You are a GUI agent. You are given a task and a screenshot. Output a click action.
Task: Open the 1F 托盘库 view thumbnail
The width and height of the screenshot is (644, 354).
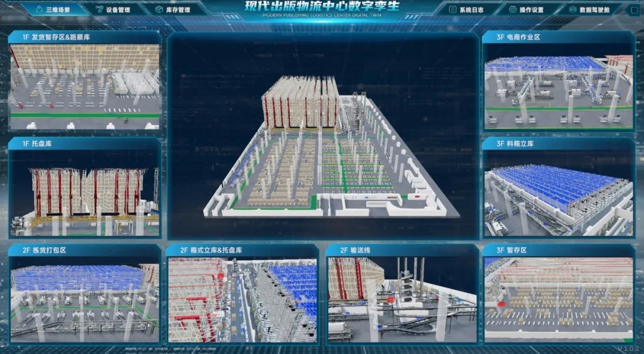85,193
